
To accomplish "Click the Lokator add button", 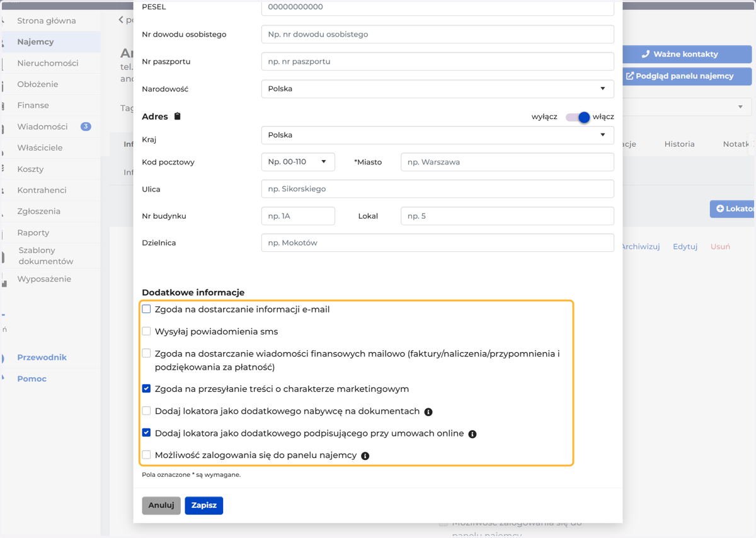I will [733, 209].
